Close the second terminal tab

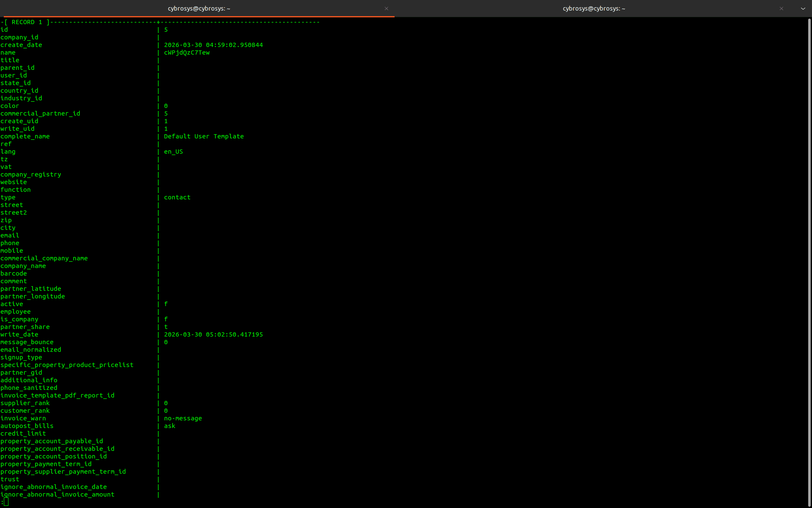coord(781,8)
